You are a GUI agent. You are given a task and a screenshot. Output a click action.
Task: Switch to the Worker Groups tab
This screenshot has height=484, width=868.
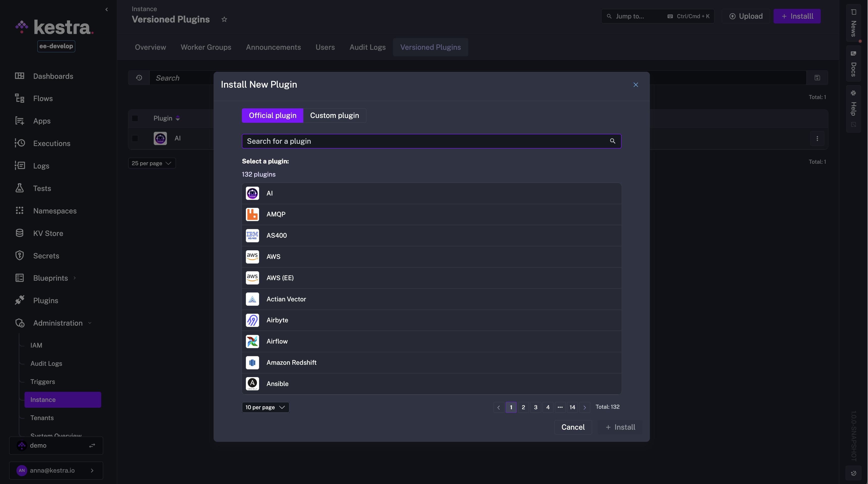coord(206,47)
